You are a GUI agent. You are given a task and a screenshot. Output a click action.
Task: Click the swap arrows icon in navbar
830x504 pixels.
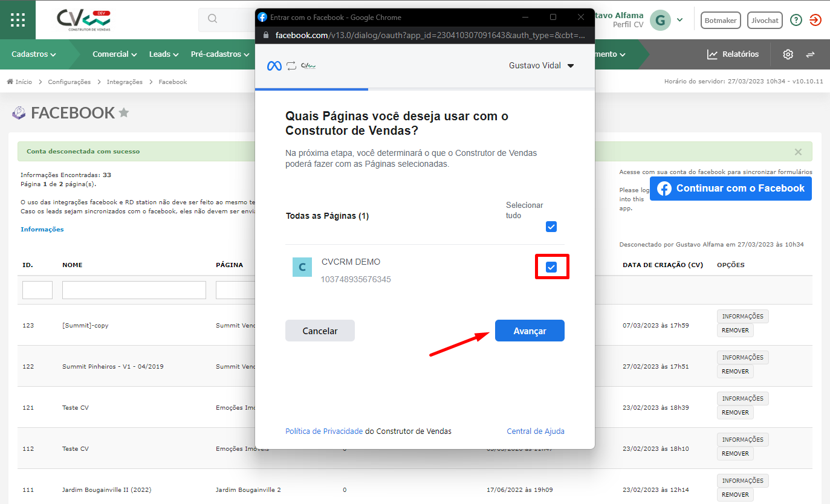tap(810, 54)
